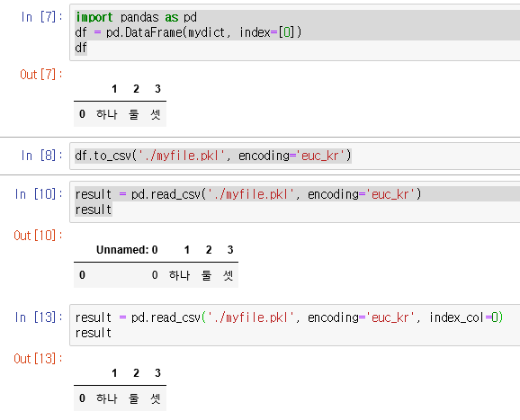Click column header 2 in Out [13] table
Screen dimensions: 520x420
[x=136, y=373]
